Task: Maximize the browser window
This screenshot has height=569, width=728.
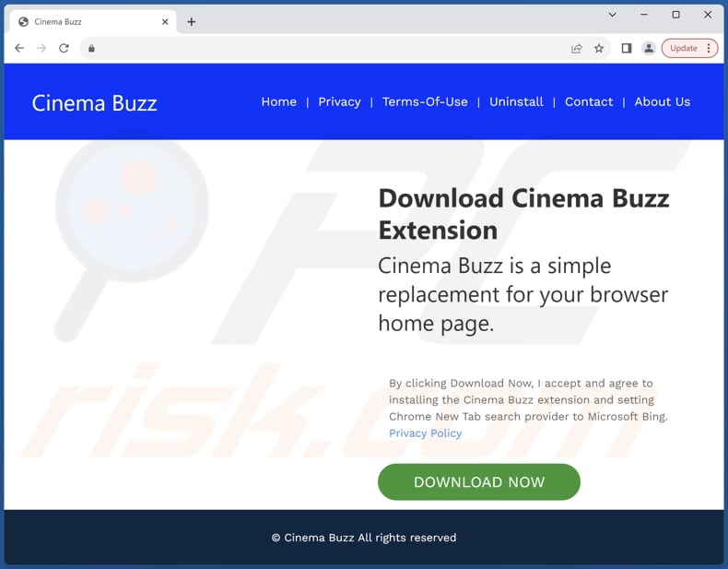Action: [676, 15]
